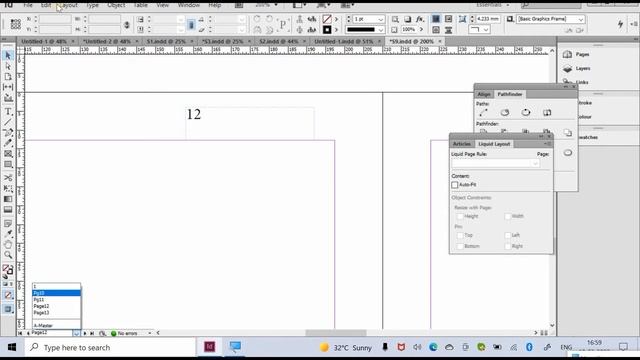Switch to the Articles panel tab
The image size is (640, 360).
(x=462, y=144)
